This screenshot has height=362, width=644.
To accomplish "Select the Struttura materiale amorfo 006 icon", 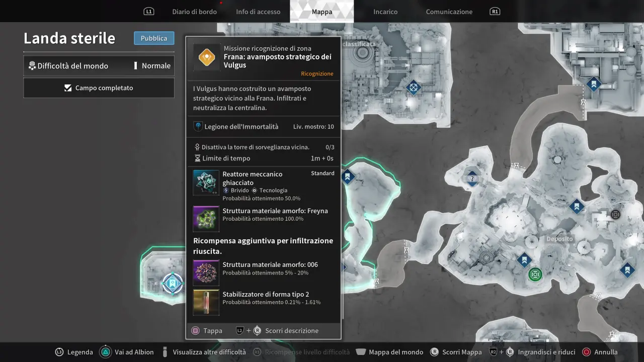I will click(x=206, y=273).
